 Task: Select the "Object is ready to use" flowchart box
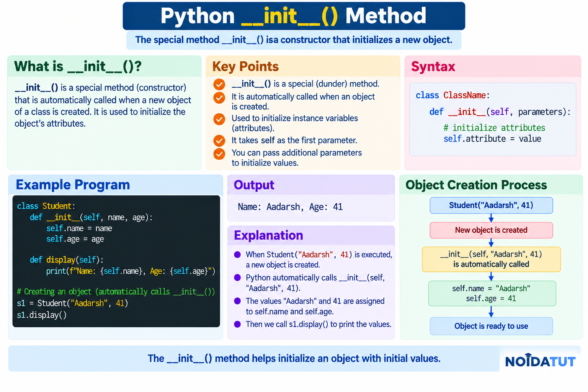(491, 326)
